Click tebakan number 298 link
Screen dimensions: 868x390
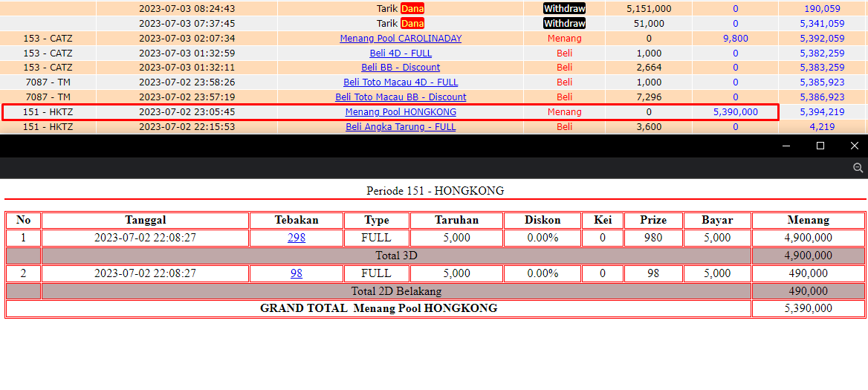(297, 238)
